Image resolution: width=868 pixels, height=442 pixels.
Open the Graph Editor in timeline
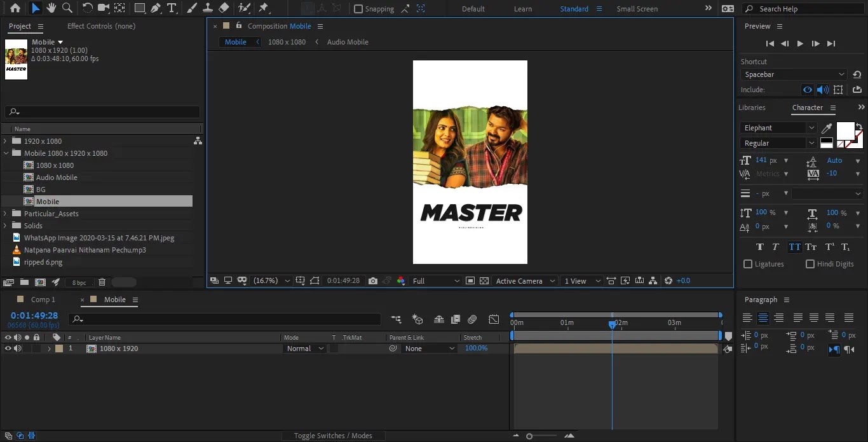coord(494,319)
